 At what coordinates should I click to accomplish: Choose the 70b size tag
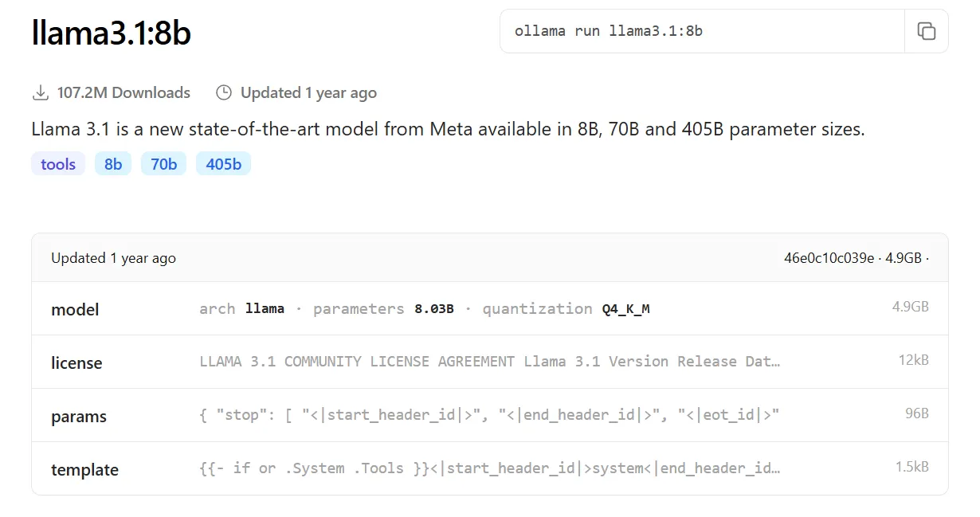(x=163, y=164)
